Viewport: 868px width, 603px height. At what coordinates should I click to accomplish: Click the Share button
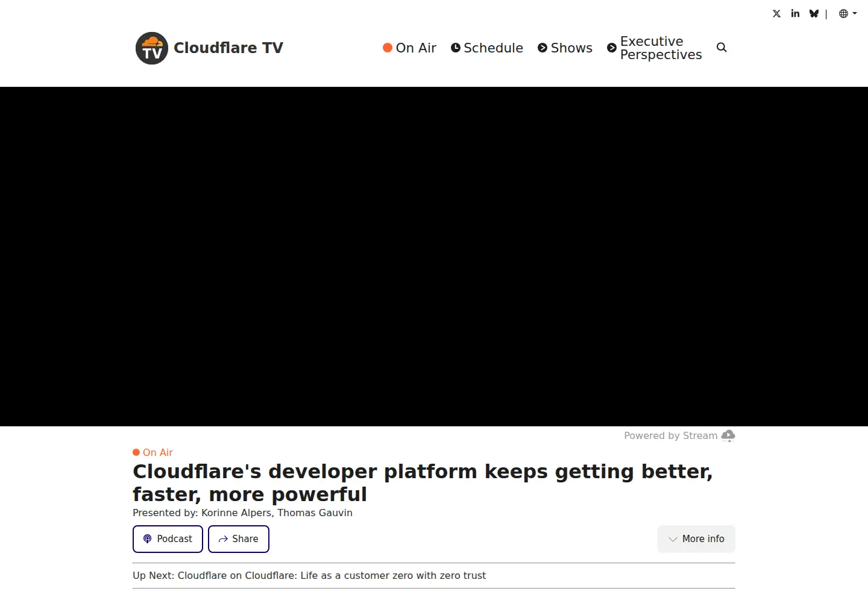[239, 539]
